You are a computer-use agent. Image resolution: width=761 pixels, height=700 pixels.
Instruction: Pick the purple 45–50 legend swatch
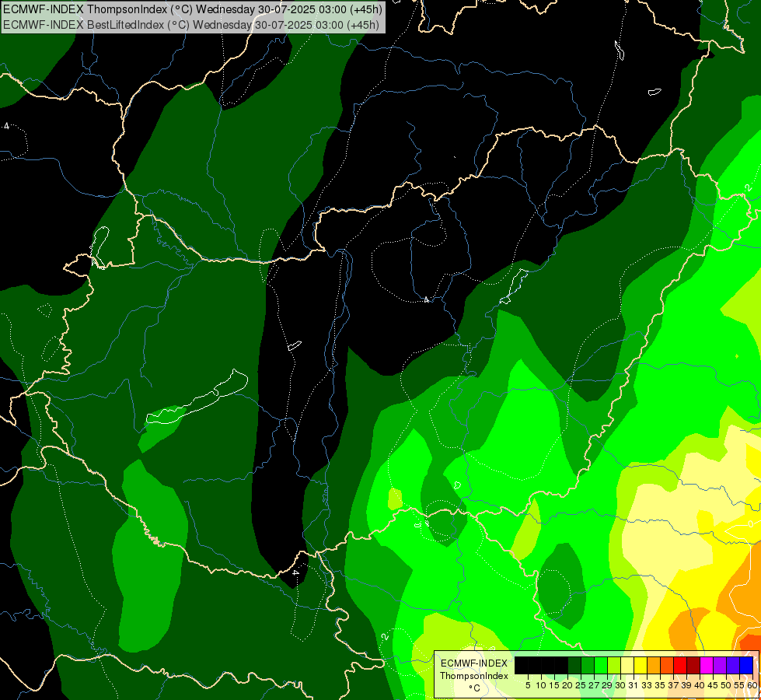[720, 665]
